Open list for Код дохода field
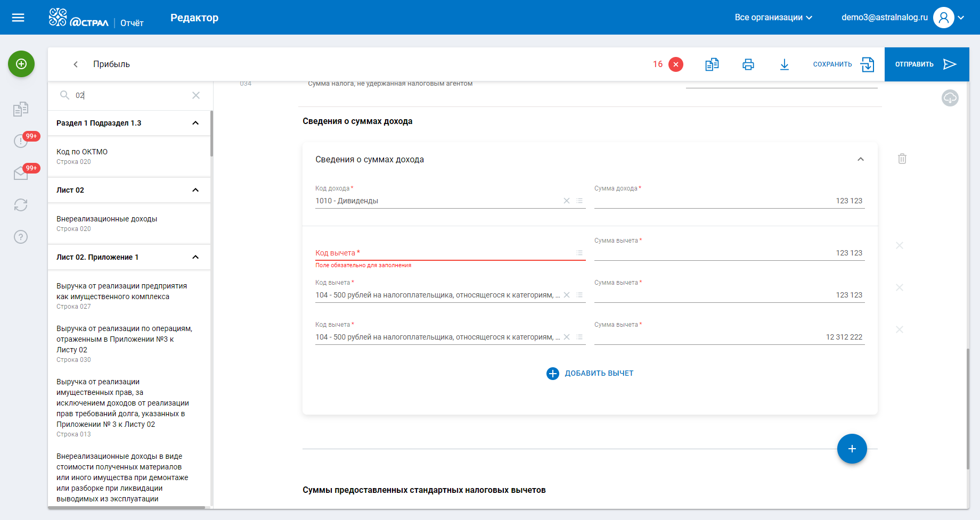This screenshot has width=980, height=520. tap(579, 201)
